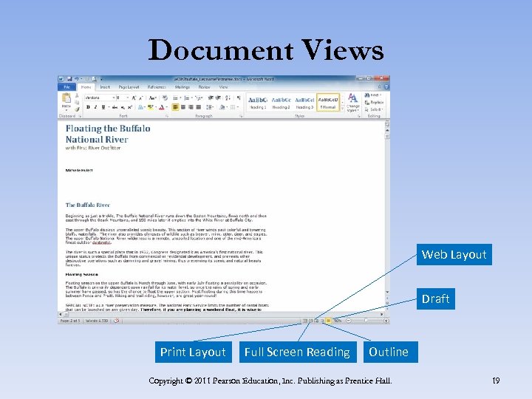
Task: Apply the Heading 1 style
Action: pos(258,103)
